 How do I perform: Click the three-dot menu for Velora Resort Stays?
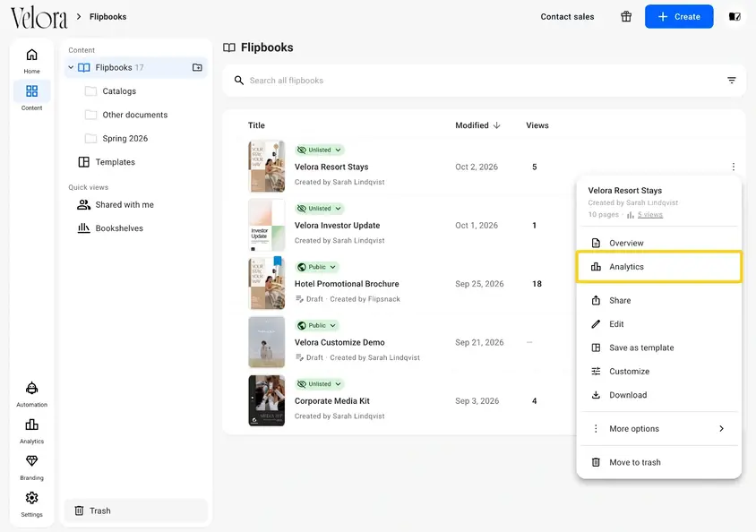coord(733,167)
